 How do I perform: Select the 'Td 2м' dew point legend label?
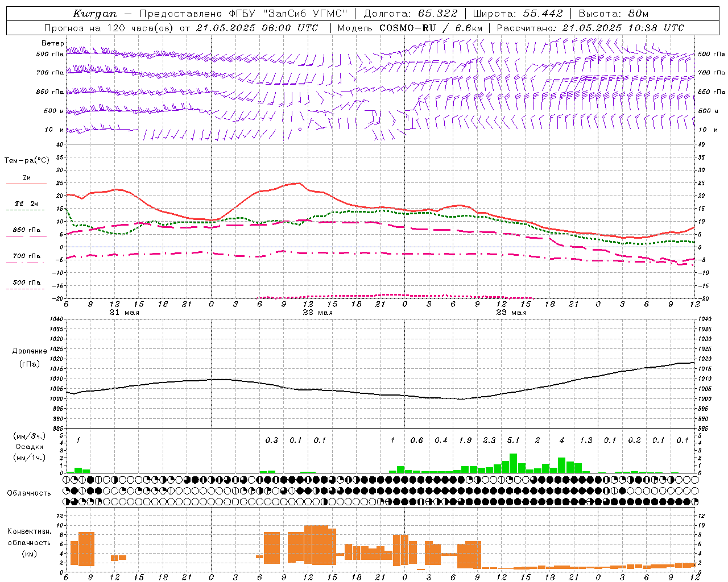tap(26, 203)
